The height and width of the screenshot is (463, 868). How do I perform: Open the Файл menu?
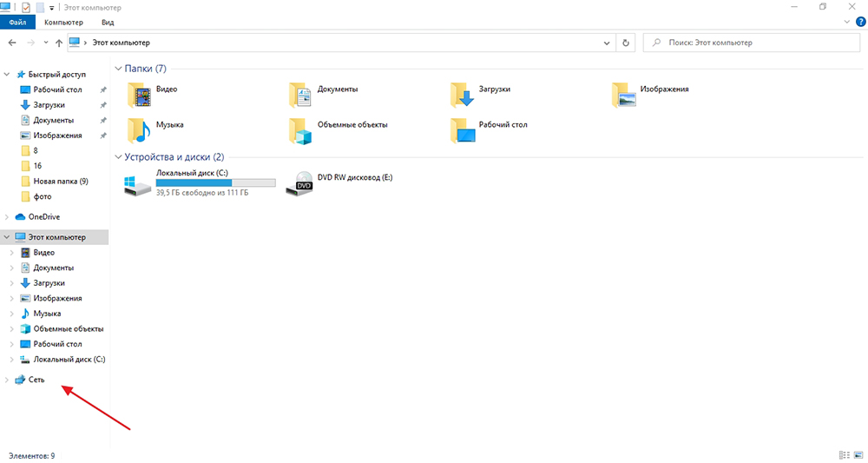[x=17, y=23]
